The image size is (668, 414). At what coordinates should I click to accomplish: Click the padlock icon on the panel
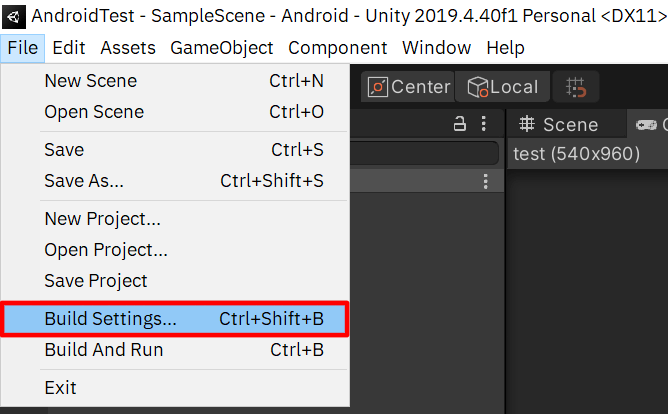(459, 124)
